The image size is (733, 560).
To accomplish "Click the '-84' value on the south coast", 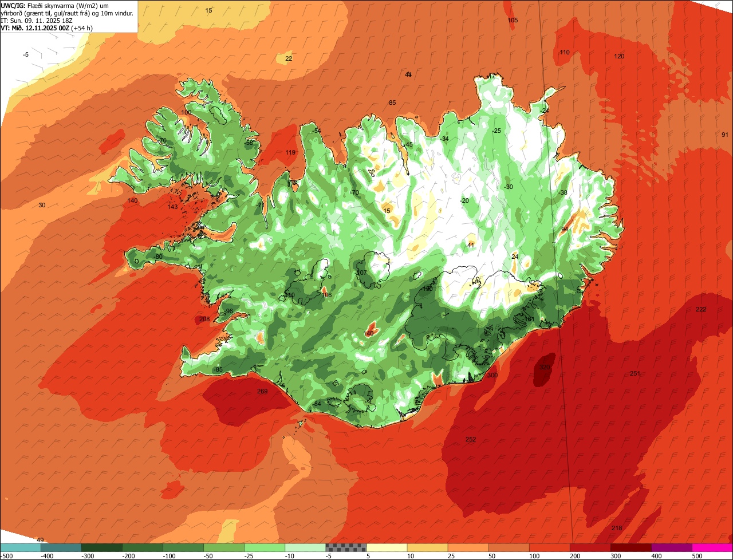I will [317, 404].
